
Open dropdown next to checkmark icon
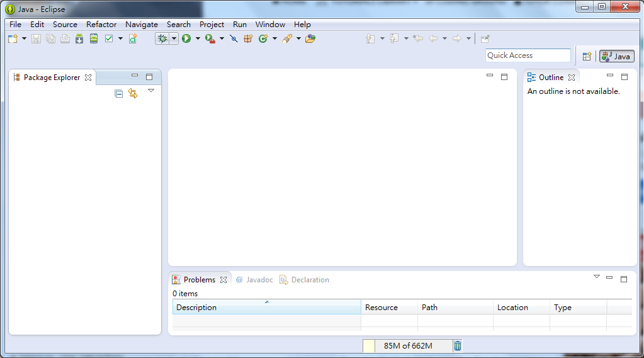pyautogui.click(x=120, y=38)
